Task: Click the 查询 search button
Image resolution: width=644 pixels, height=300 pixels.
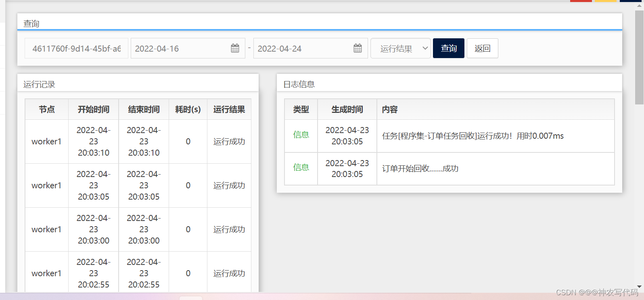Action: (449, 48)
